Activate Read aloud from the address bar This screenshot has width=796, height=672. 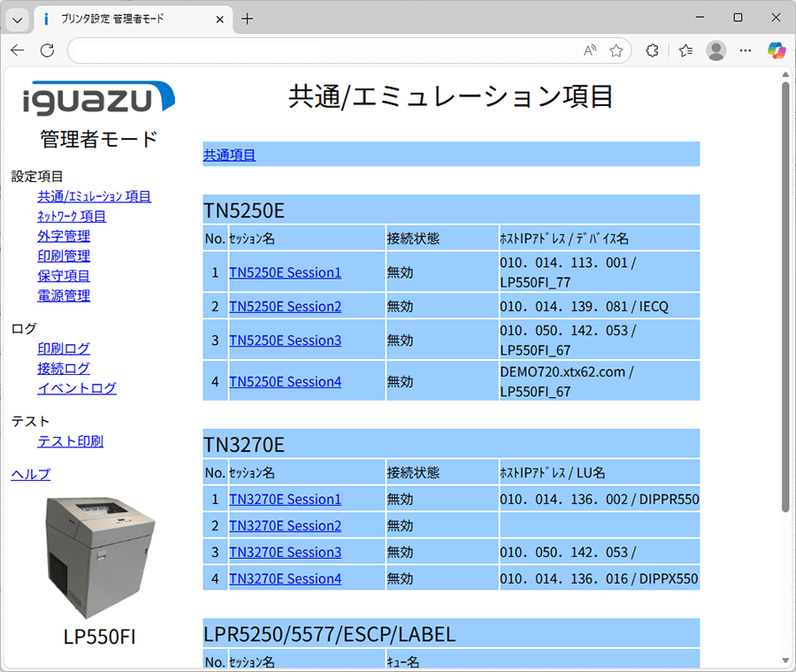589,50
